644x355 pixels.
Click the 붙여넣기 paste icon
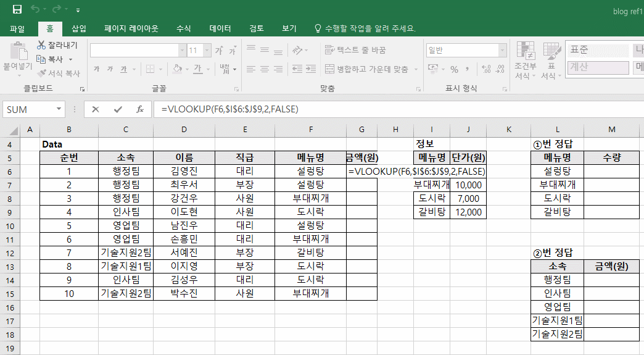coord(19,51)
